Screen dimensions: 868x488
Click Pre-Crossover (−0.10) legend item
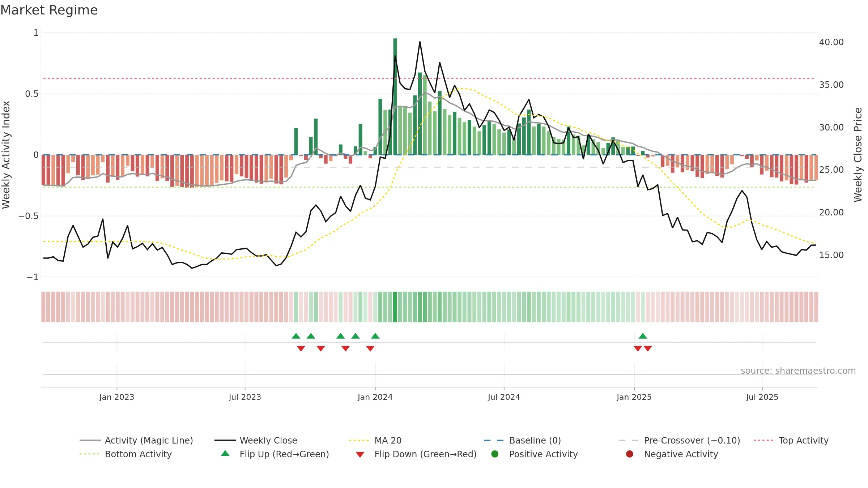pos(679,440)
